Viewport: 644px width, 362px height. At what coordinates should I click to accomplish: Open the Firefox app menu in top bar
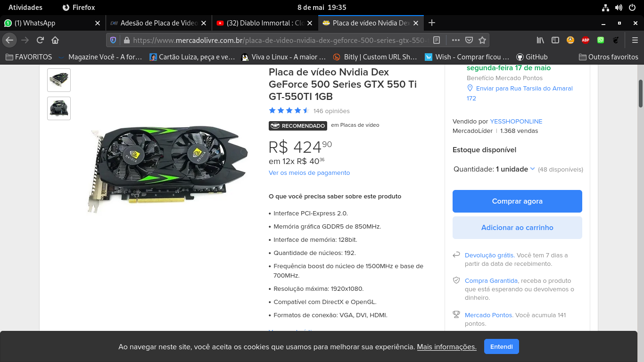click(79, 8)
